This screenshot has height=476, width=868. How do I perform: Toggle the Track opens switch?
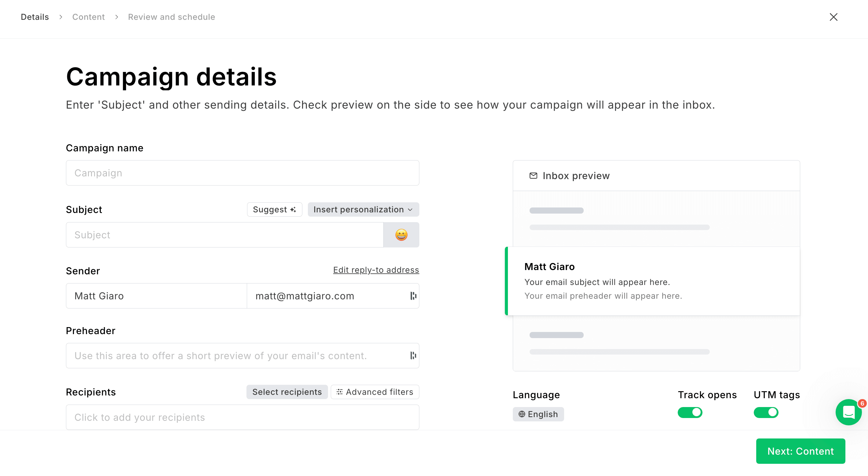[x=690, y=412]
